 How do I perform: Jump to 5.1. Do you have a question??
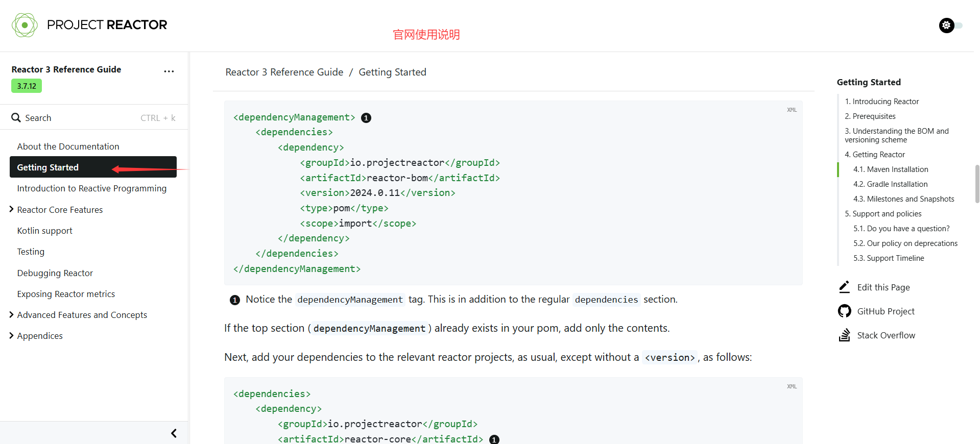901,229
